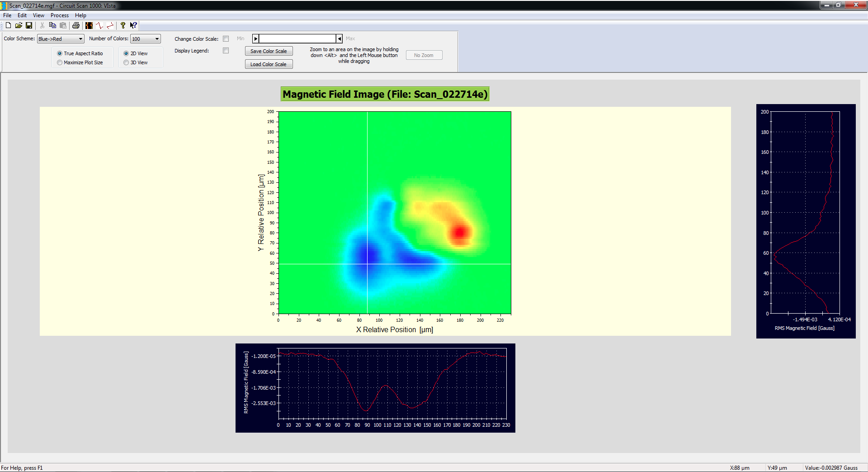Click the color scale Min slider handle
The height and width of the screenshot is (472, 868).
click(x=256, y=39)
